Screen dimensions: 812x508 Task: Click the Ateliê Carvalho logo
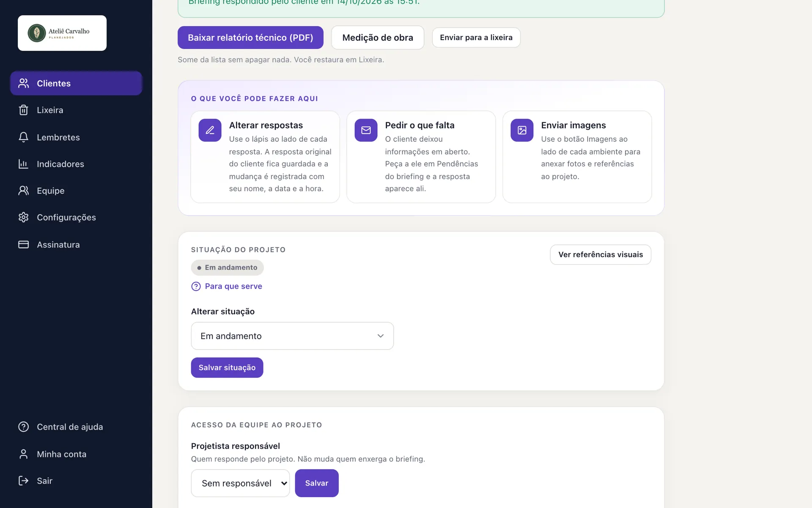(x=62, y=33)
